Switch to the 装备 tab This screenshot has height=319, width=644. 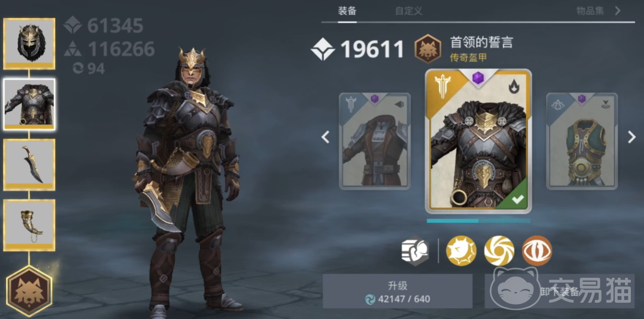[x=347, y=11]
